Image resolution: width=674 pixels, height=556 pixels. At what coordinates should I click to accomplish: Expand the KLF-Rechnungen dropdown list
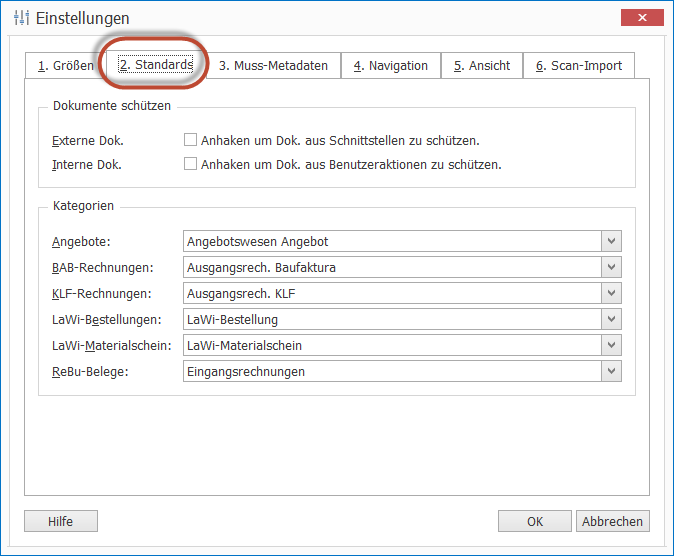[612, 294]
